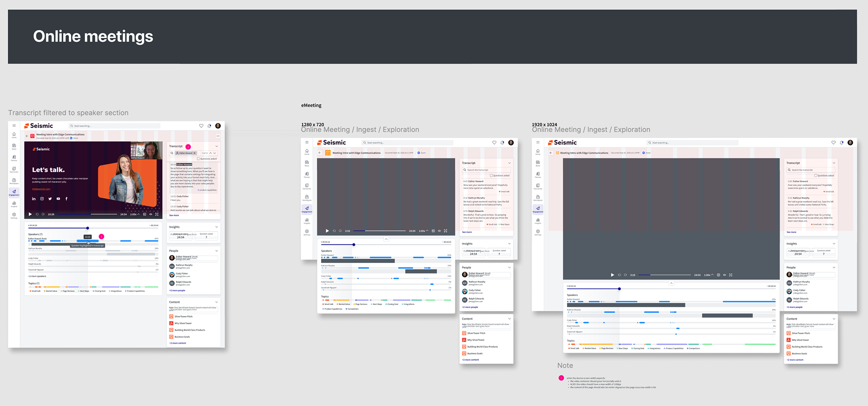The height and width of the screenshot is (406, 868).
Task: Open hamburger menu in 1280x720 mockup
Action: (x=307, y=142)
